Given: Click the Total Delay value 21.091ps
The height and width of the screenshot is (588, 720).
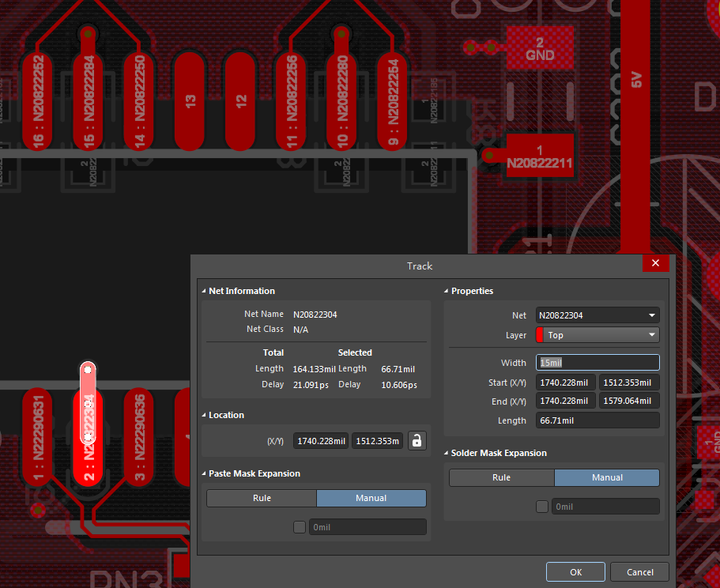Looking at the screenshot, I should (x=311, y=385).
